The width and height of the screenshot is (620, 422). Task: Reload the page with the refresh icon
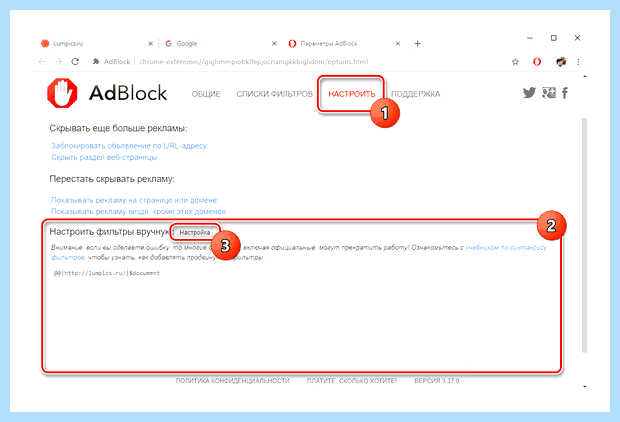75,62
